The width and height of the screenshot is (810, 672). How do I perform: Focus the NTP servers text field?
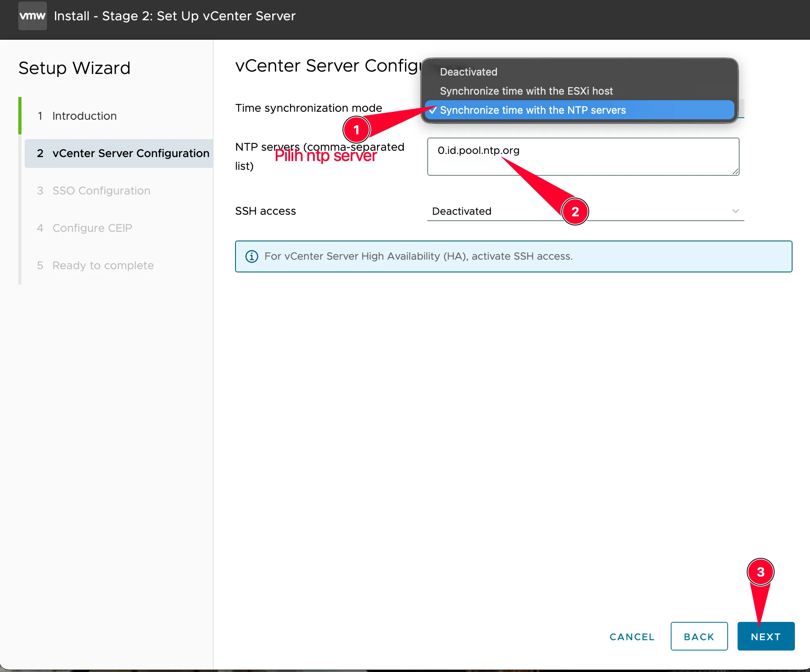pyautogui.click(x=583, y=157)
